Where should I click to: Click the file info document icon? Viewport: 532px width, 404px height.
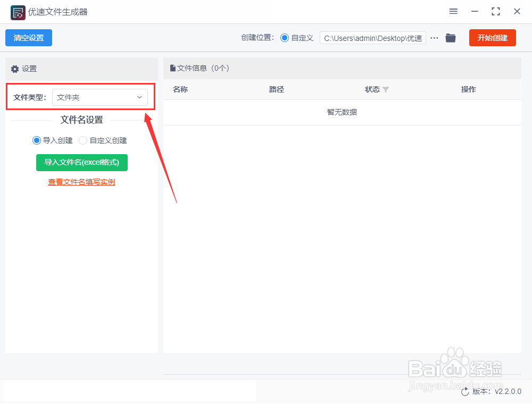click(173, 68)
